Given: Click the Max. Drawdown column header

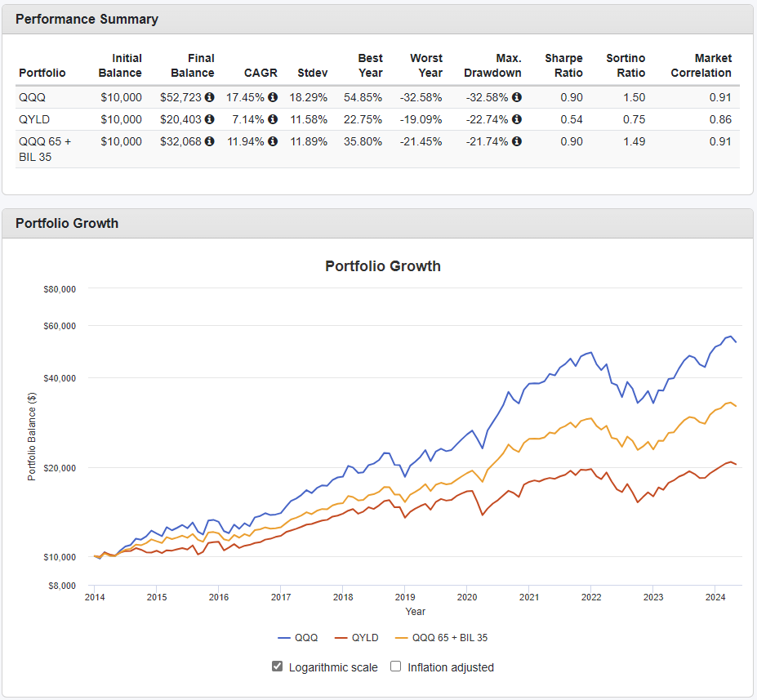Looking at the screenshot, I should pos(492,65).
